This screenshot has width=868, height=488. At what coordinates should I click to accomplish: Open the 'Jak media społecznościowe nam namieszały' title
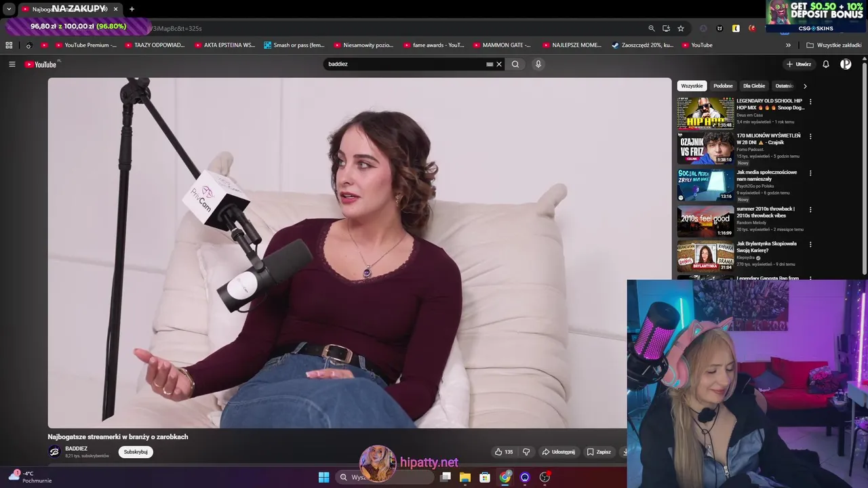pos(767,176)
